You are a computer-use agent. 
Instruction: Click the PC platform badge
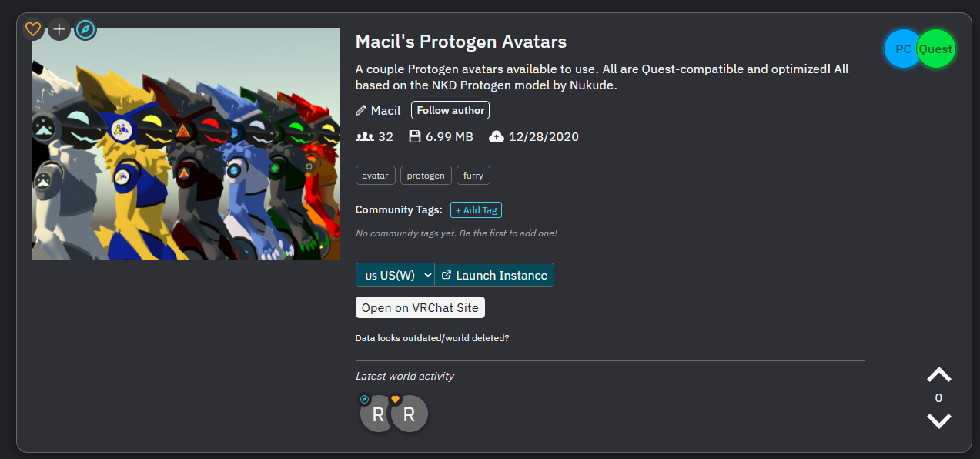click(902, 49)
